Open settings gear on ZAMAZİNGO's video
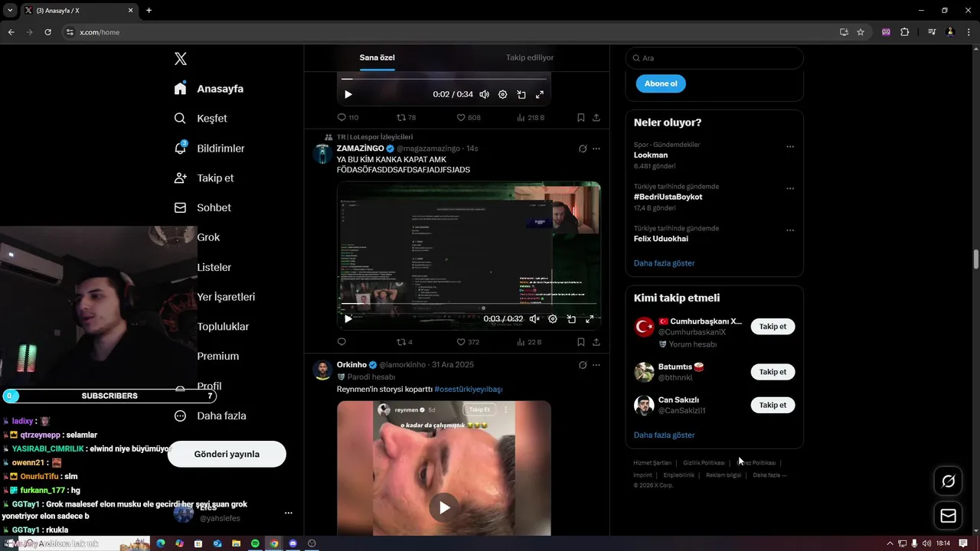This screenshot has width=980, height=551. pyautogui.click(x=553, y=318)
